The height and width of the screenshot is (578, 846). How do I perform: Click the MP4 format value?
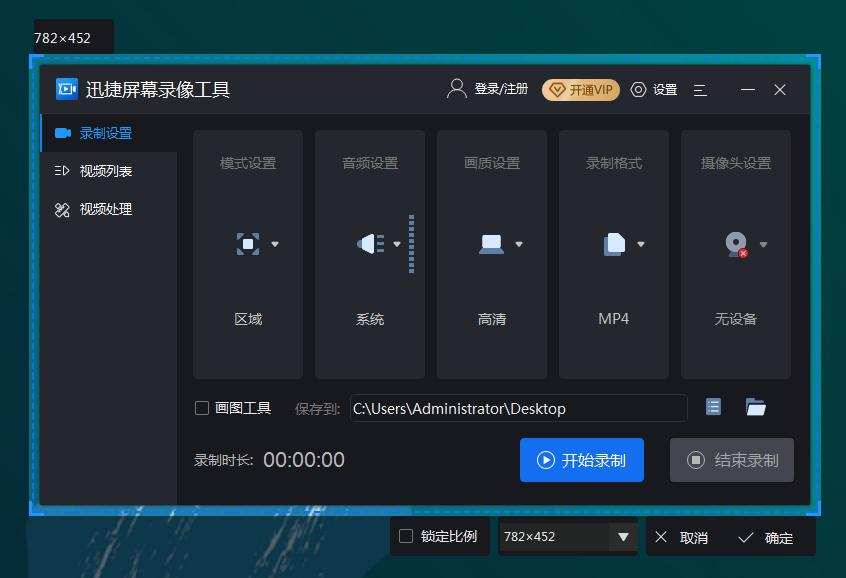[614, 318]
